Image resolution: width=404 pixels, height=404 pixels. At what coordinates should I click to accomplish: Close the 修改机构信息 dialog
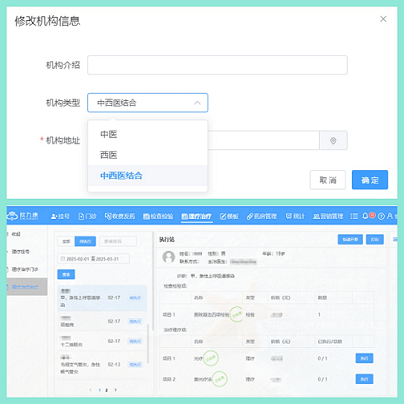point(383,19)
